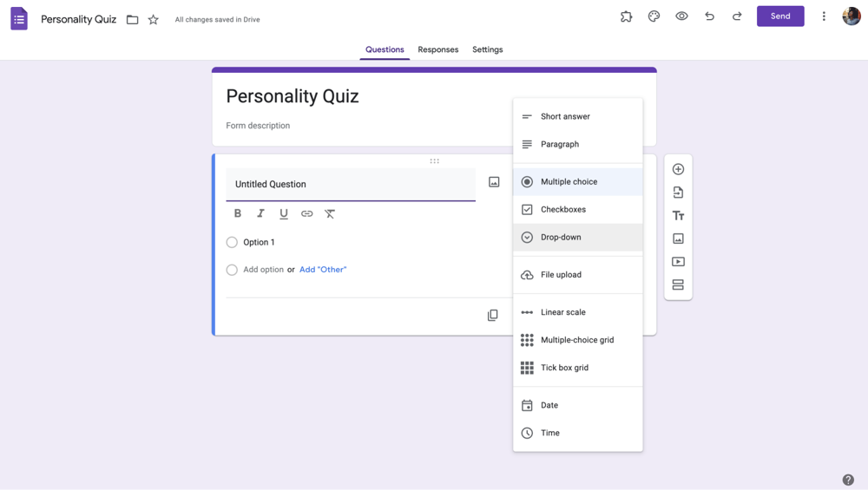Screen dimensions: 868x490
Task: Add a new section
Action: (x=678, y=284)
